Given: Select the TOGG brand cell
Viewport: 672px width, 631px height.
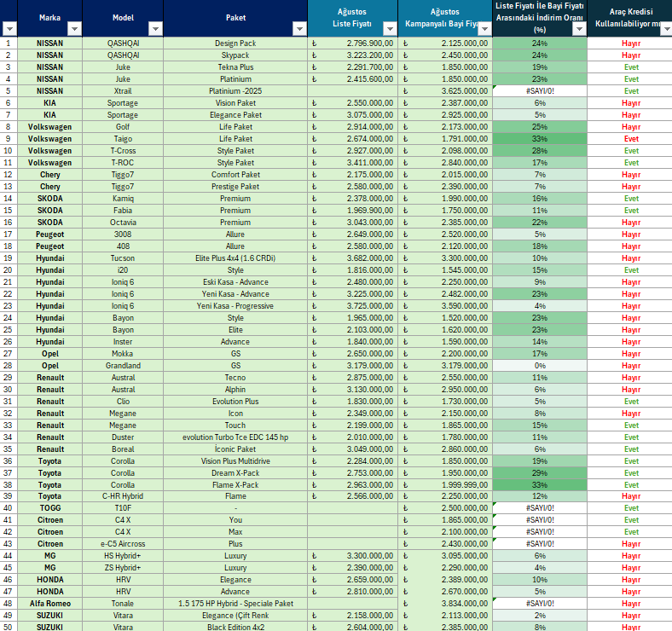Looking at the screenshot, I should [49, 508].
